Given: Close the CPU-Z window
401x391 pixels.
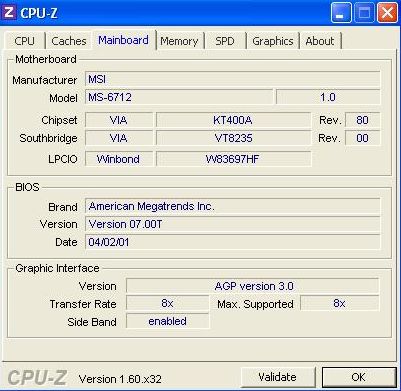Looking at the screenshot, I should tap(387, 13).
